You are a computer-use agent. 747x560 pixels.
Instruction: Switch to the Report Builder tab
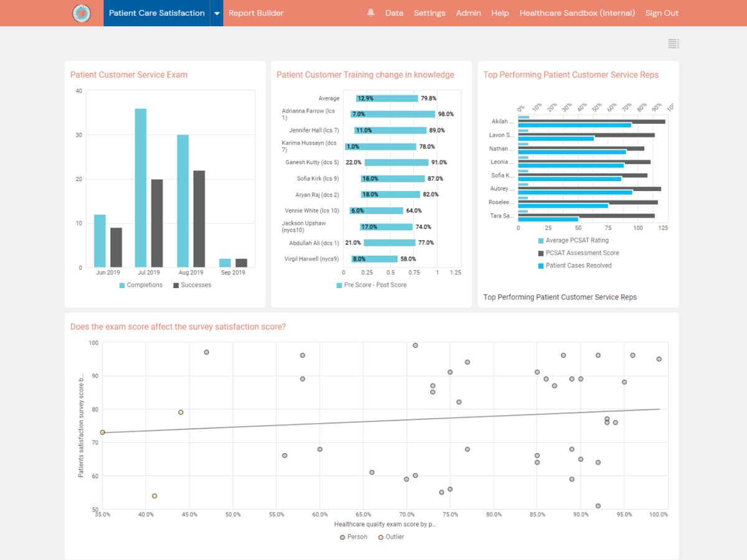pos(256,12)
